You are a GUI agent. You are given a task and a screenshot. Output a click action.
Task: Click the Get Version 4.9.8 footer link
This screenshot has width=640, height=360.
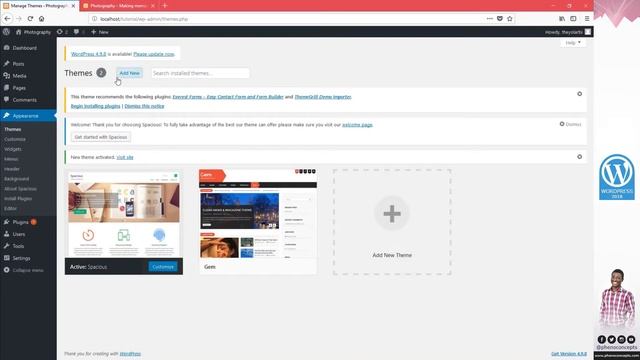pyautogui.click(x=569, y=354)
